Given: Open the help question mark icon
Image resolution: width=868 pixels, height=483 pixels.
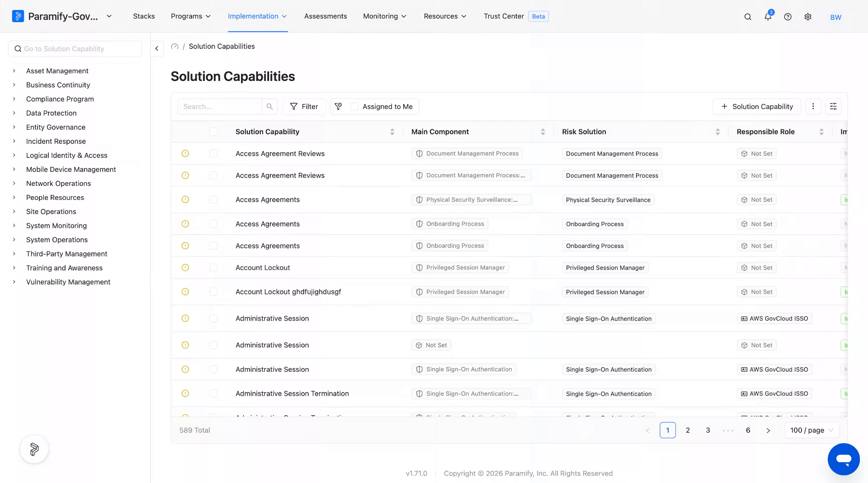Looking at the screenshot, I should (788, 17).
